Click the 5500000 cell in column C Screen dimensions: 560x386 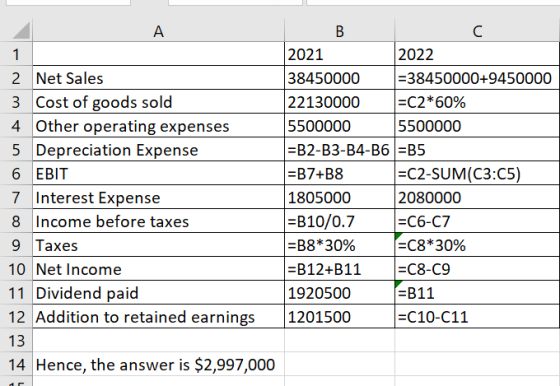coord(477,126)
